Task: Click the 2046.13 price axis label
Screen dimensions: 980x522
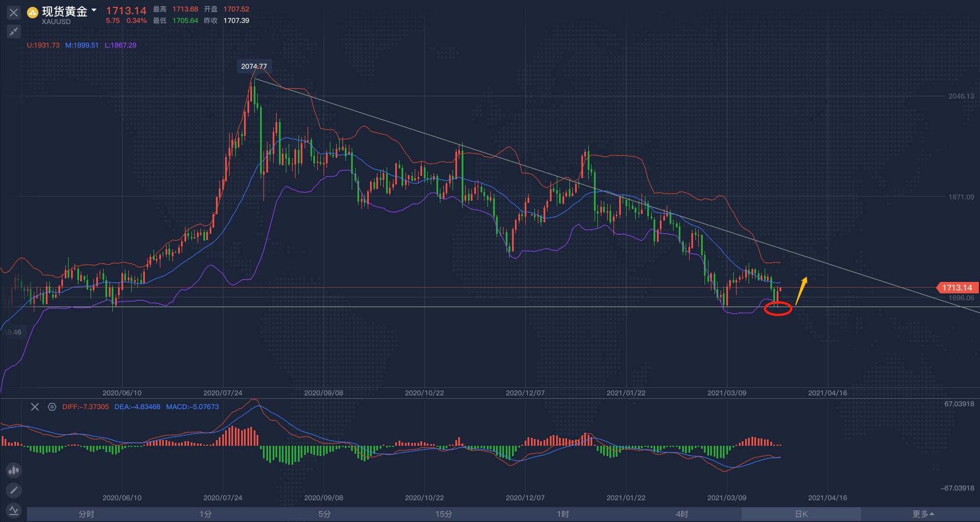Action: 961,96
